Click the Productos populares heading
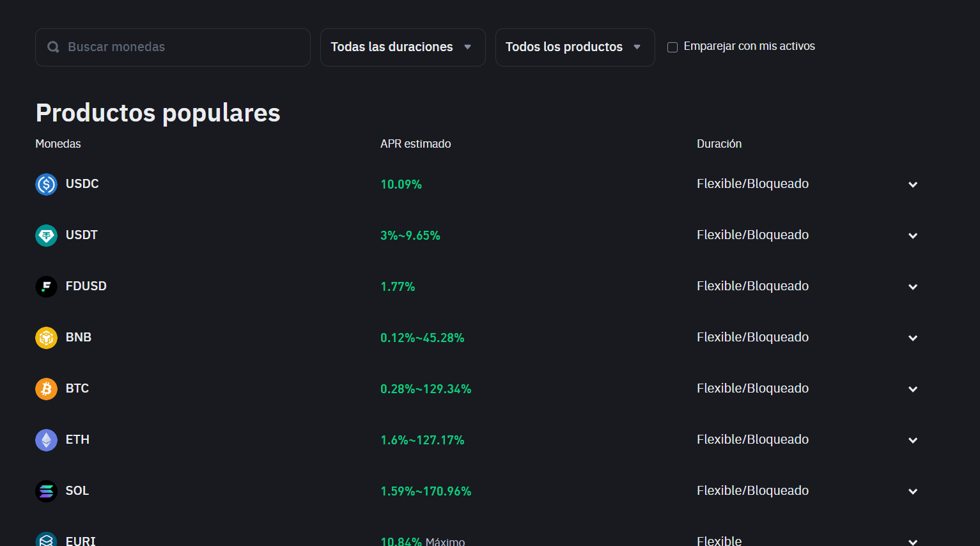The image size is (980, 546). coord(158,113)
